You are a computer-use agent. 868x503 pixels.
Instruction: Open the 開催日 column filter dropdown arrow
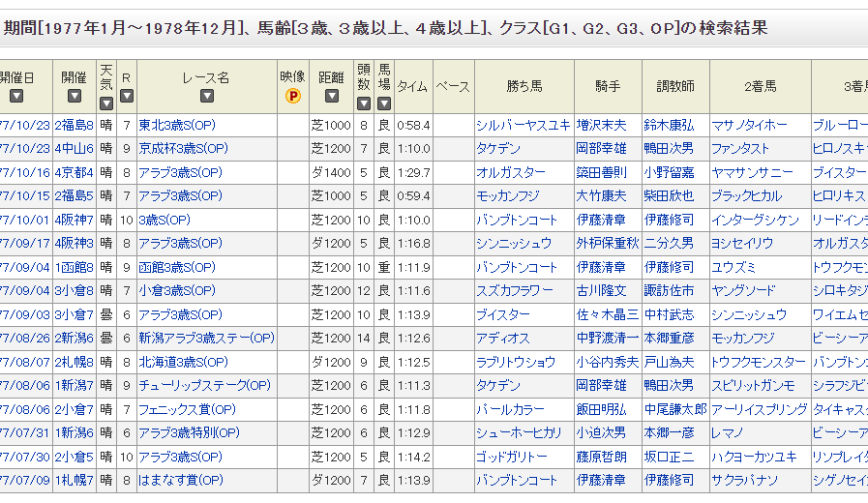coord(16,97)
